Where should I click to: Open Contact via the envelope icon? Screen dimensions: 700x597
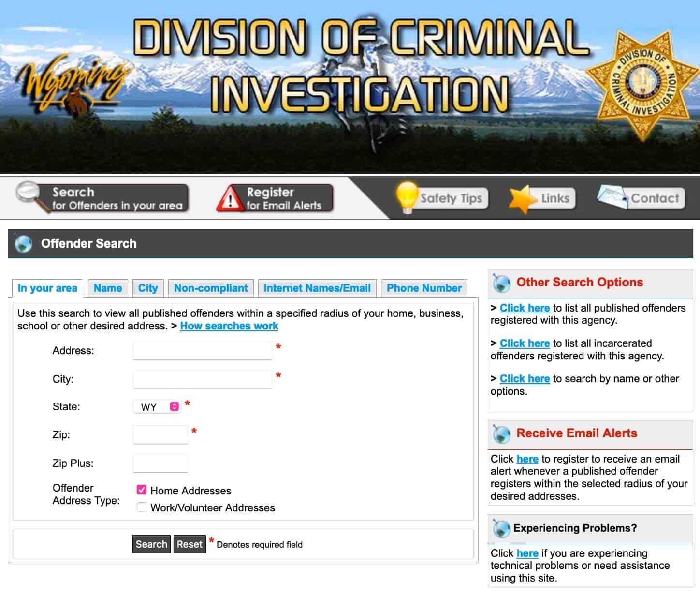point(612,197)
